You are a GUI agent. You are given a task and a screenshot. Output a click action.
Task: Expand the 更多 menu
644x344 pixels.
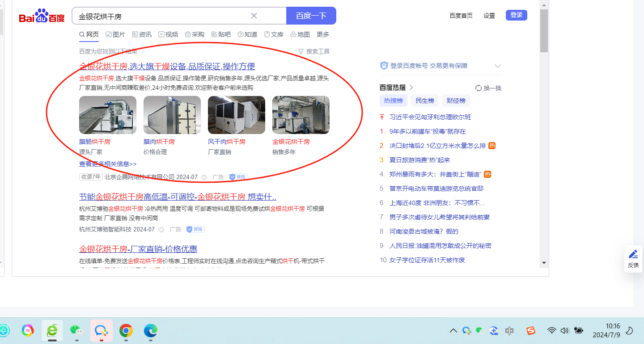tap(323, 34)
